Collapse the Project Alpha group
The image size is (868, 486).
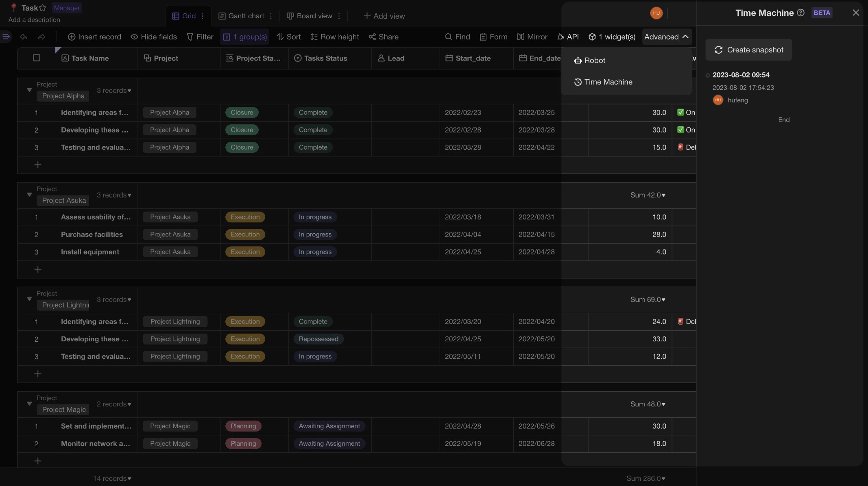point(29,90)
